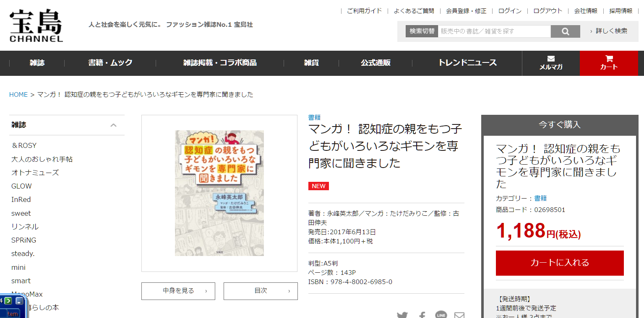The height and width of the screenshot is (318, 644).
Task: Click the red カートに入れる button
Action: (x=560, y=263)
